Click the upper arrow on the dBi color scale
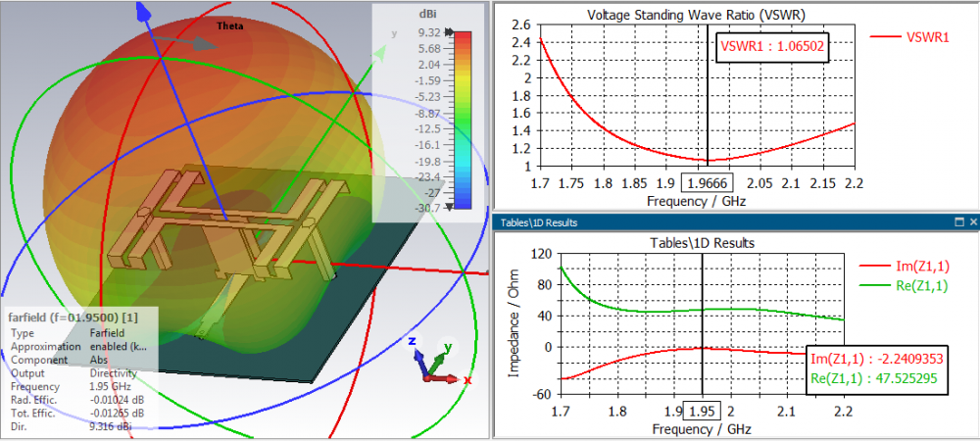Image resolution: width=980 pixels, height=441 pixels. pyautogui.click(x=450, y=31)
